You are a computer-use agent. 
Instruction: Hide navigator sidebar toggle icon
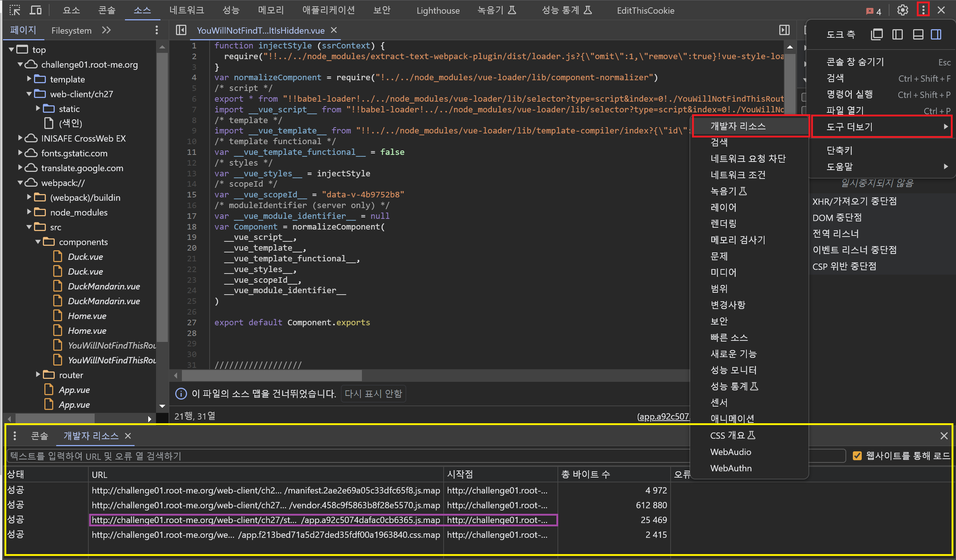181,30
